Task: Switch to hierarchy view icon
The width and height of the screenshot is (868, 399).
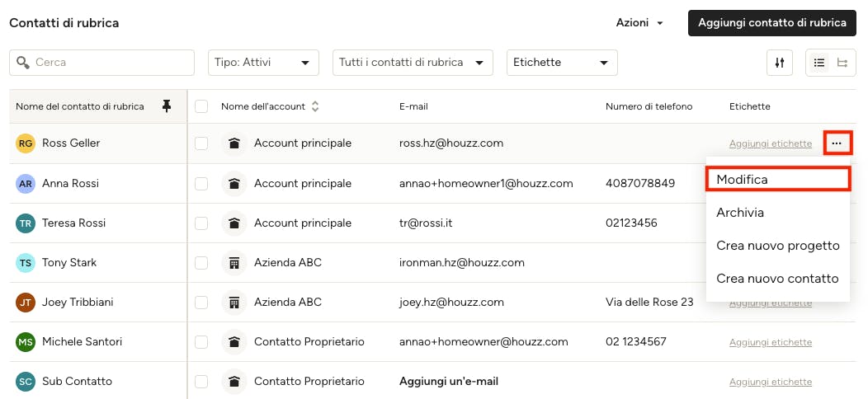Action: click(x=842, y=63)
